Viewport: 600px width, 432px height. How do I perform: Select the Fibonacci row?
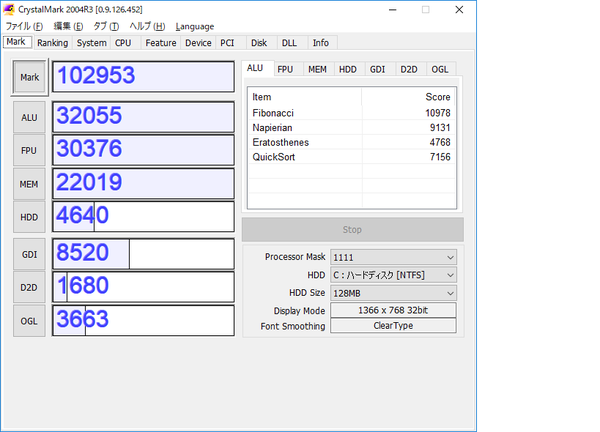tap(352, 113)
